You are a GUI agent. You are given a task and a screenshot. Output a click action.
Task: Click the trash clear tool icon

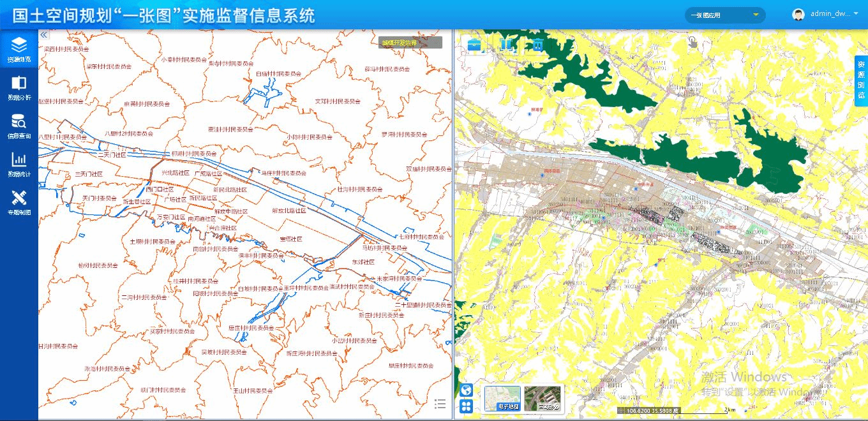(x=538, y=44)
